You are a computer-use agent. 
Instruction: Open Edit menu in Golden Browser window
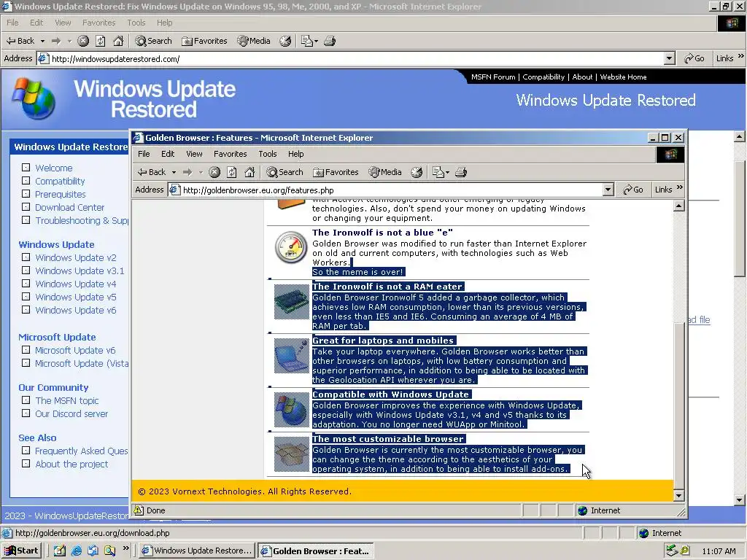pyautogui.click(x=168, y=154)
